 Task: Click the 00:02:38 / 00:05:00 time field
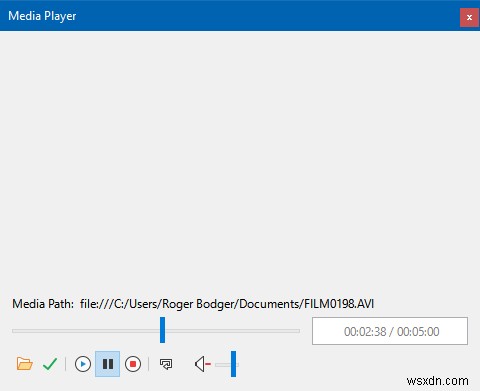pos(390,331)
